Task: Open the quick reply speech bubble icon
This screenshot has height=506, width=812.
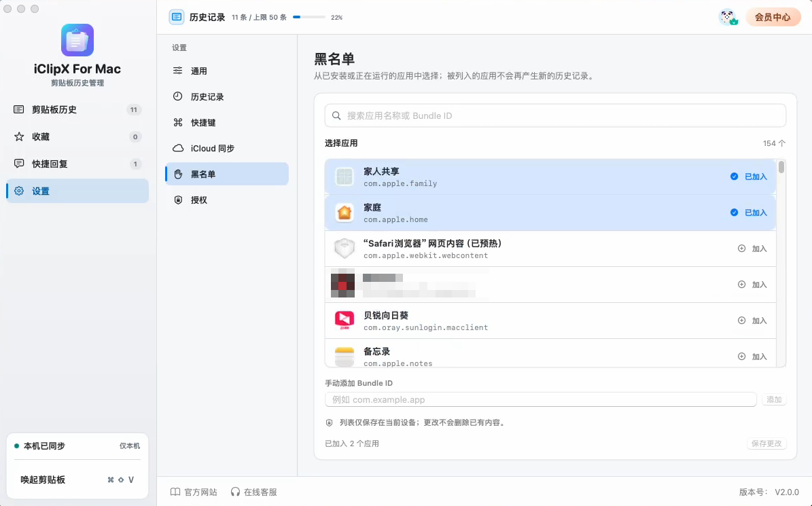Action: 19,164
